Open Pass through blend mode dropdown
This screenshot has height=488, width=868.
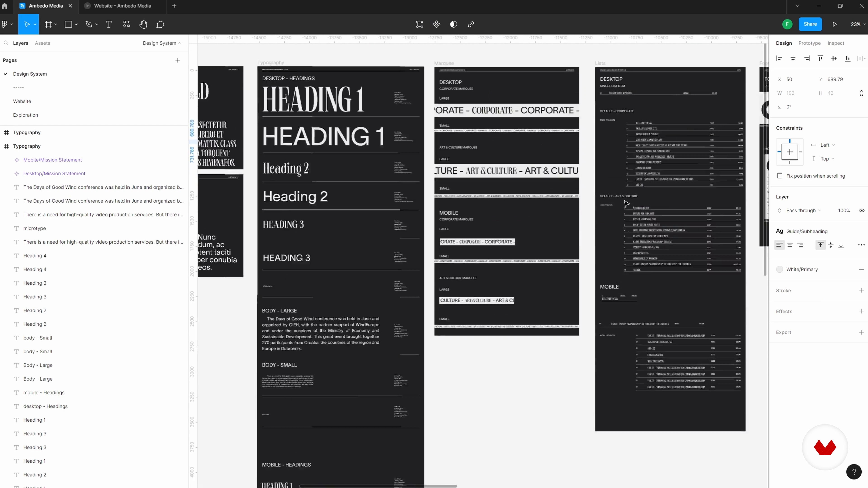[803, 211]
